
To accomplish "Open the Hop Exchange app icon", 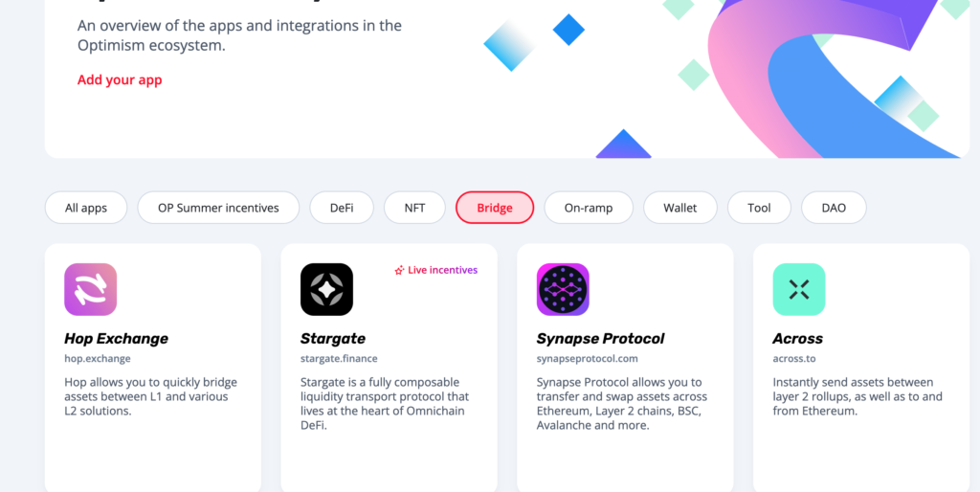I will [x=91, y=289].
